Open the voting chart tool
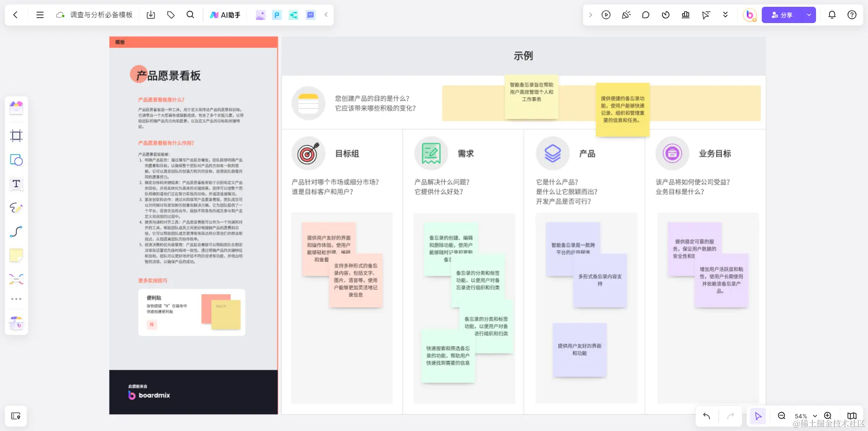Viewport: 868px width, 431px height. click(685, 14)
